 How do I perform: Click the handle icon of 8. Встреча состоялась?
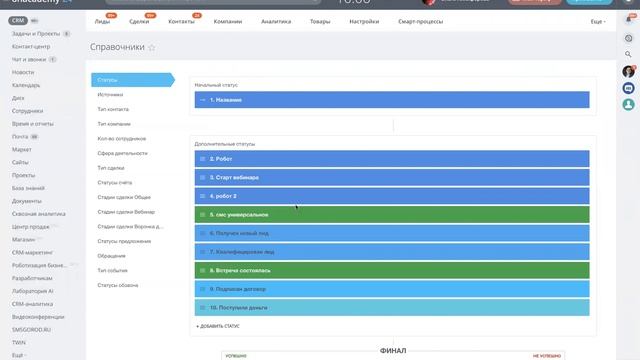pos(202,270)
